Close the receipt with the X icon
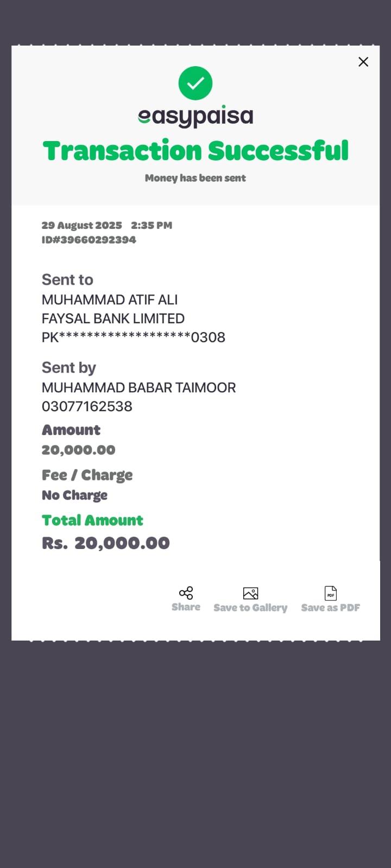The height and width of the screenshot is (868, 391). (363, 62)
